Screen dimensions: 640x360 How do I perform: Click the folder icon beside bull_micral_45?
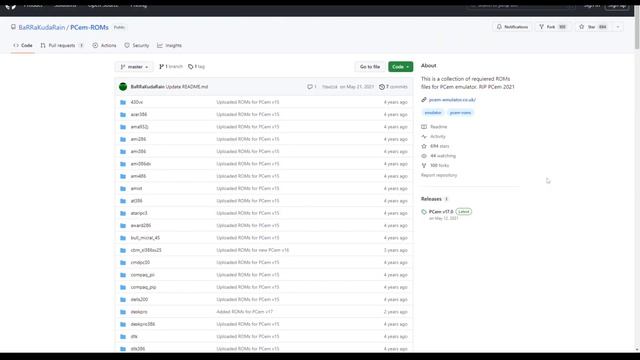123,238
